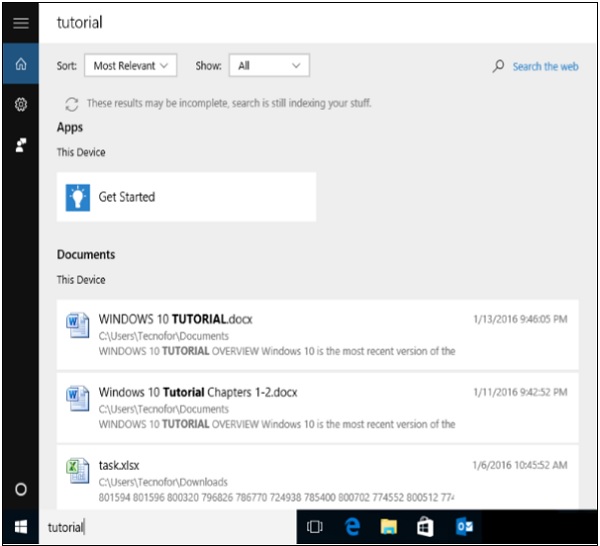
Task: Click the Feedback icon in the sidebar
Action: 20,145
